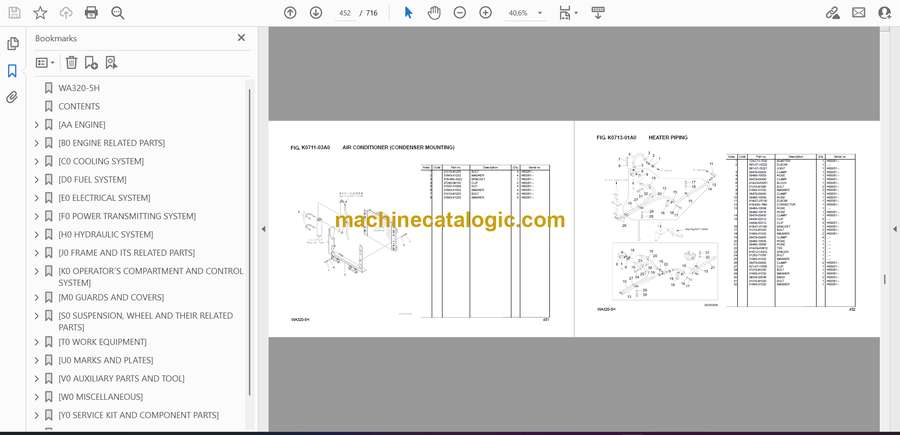Expand [J0 FRAME AND ITS RELATED PARTS]

[x=37, y=253]
